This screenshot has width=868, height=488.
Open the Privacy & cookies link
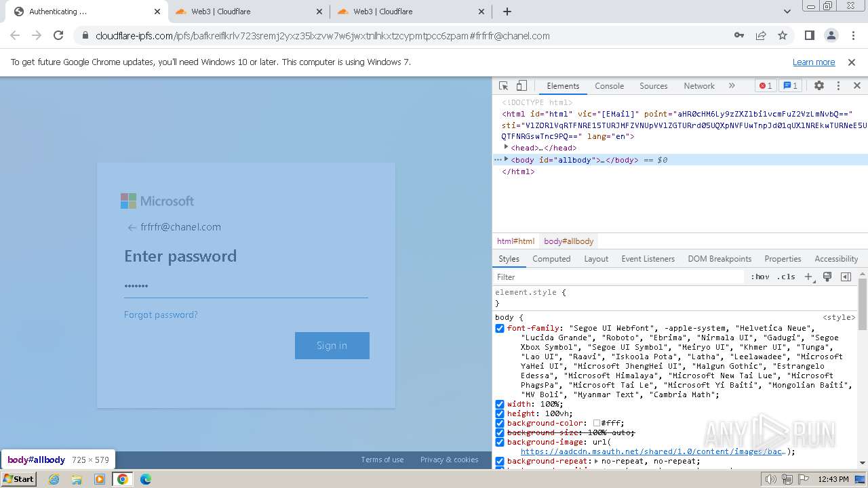pos(449,460)
